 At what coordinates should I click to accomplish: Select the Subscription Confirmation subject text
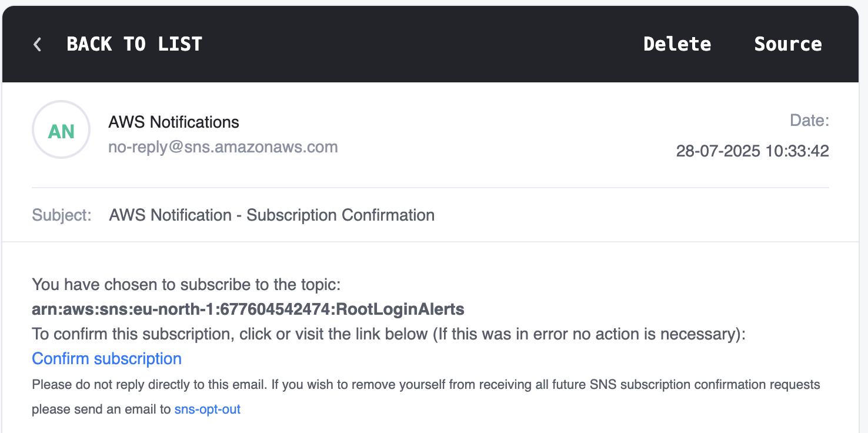(340, 215)
